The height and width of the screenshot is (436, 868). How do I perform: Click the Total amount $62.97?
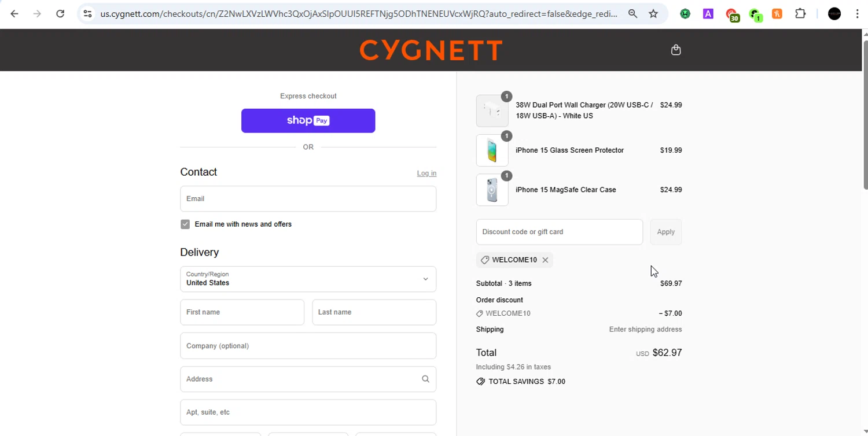(x=667, y=353)
